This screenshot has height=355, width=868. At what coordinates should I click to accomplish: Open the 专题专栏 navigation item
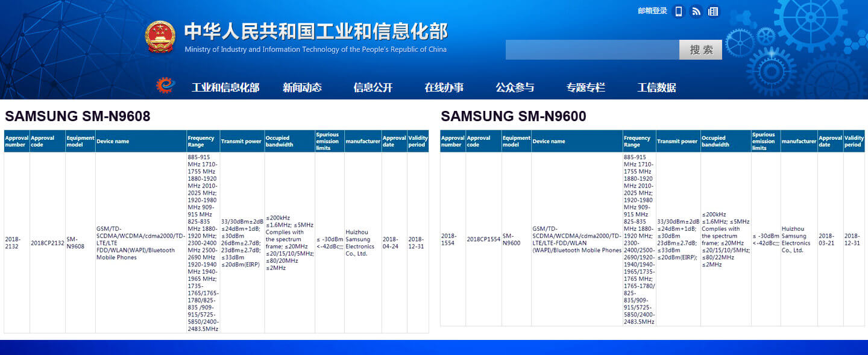(585, 87)
